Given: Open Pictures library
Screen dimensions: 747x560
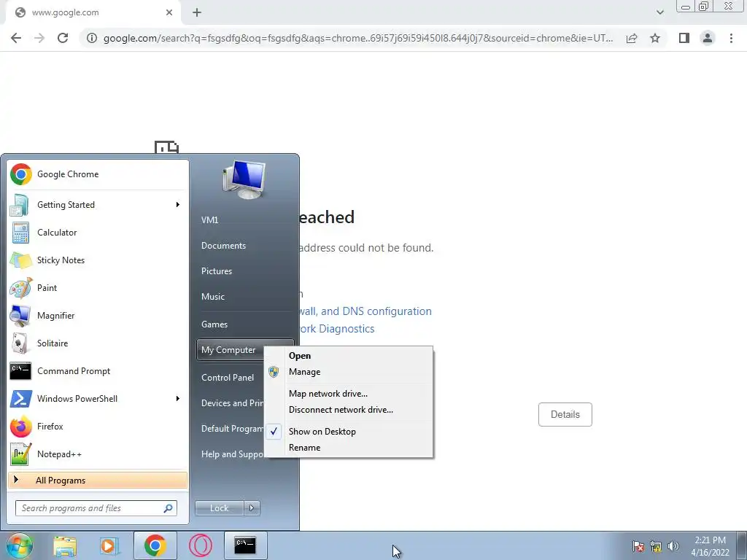Looking at the screenshot, I should coord(245,271).
